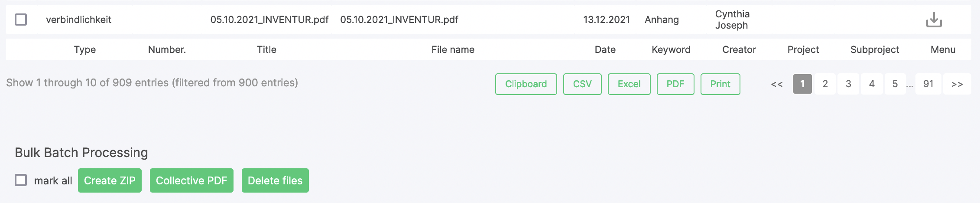
Task: Sort by the Date column
Action: [605, 49]
